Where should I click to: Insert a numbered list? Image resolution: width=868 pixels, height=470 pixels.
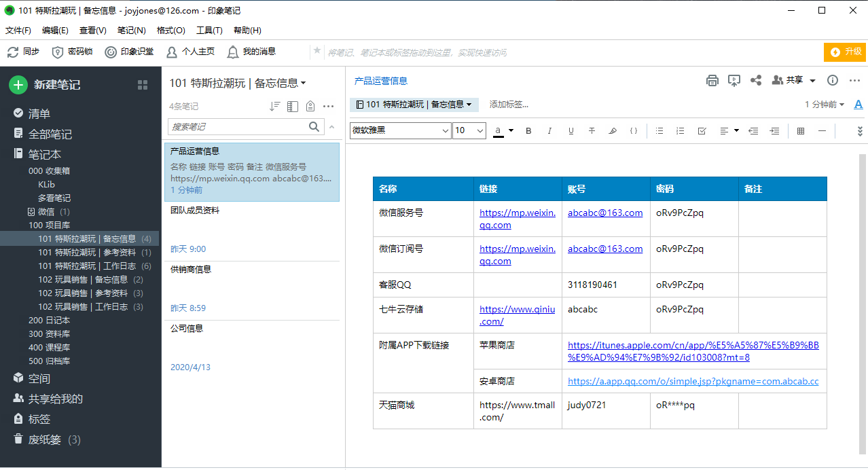(681, 130)
